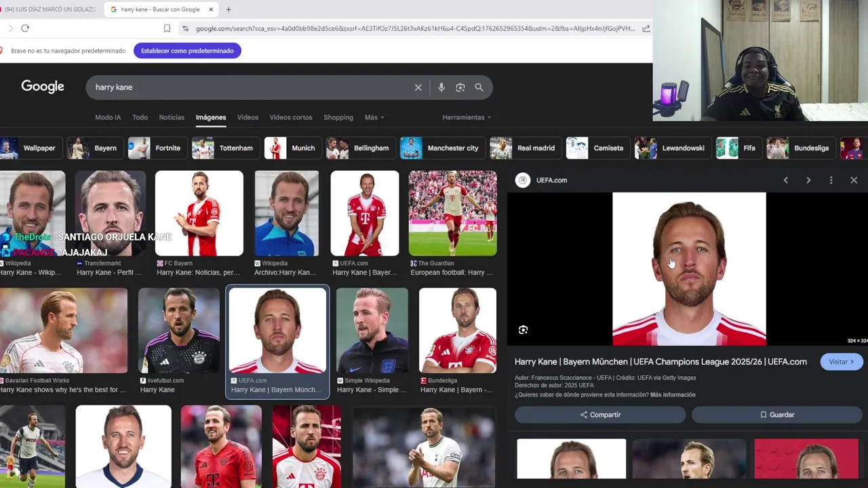Open the Shopping tab
Screen dimensions: 868x488
point(338,117)
